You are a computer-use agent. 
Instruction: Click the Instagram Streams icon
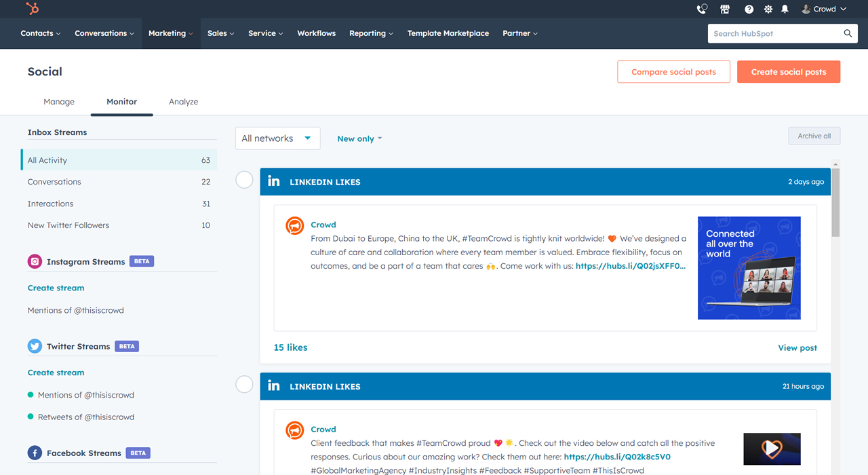(x=35, y=261)
